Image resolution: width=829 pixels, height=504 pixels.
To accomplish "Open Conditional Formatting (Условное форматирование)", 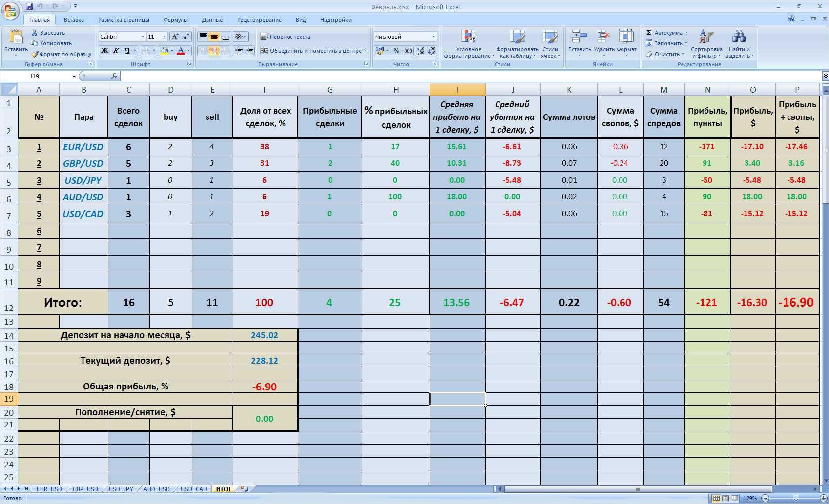I will click(x=468, y=43).
